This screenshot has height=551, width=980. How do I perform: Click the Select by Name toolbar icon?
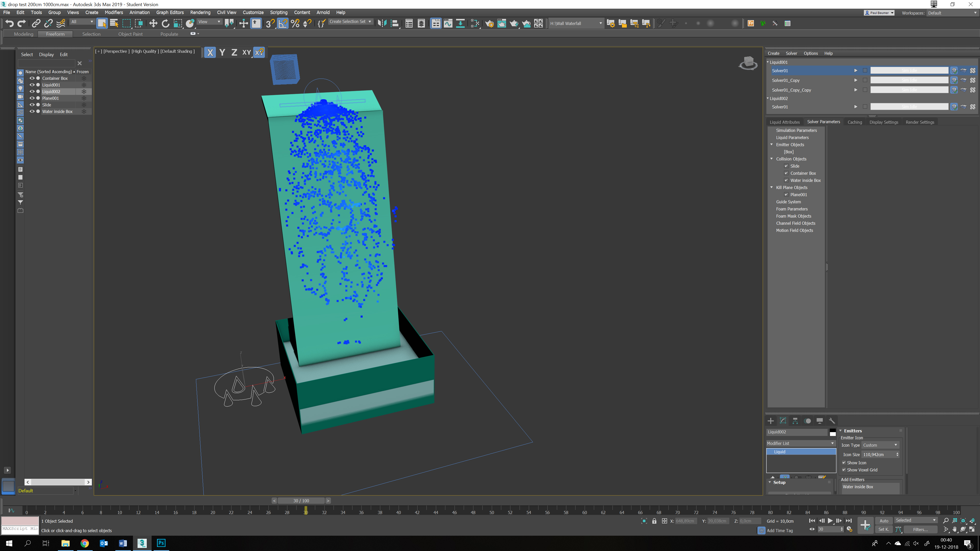[x=114, y=23]
